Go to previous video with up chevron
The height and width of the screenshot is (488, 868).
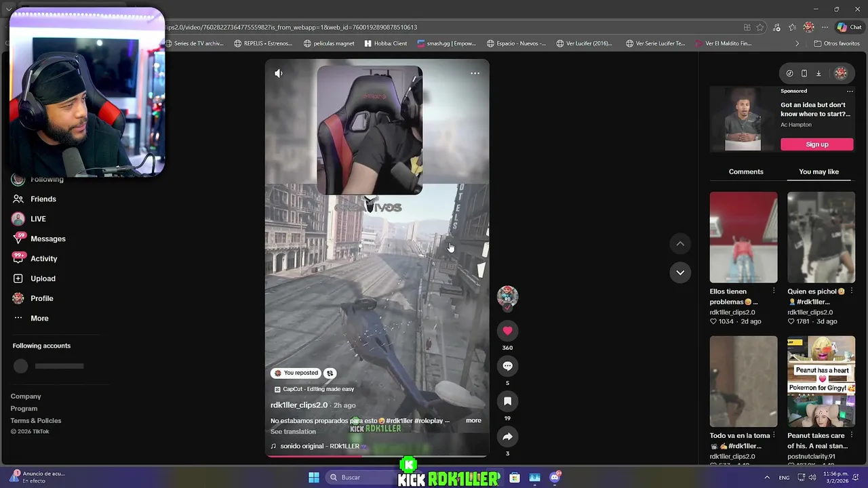680,243
